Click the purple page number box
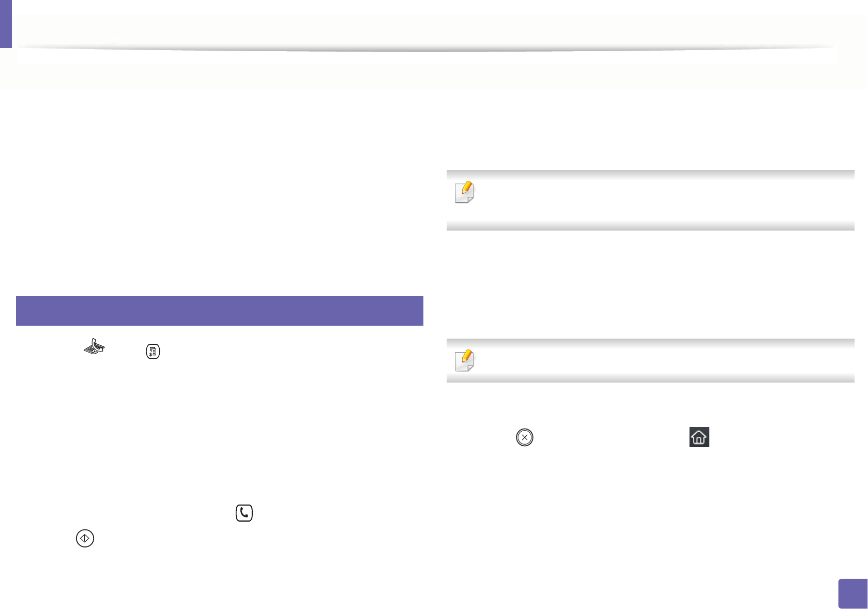 click(x=851, y=593)
